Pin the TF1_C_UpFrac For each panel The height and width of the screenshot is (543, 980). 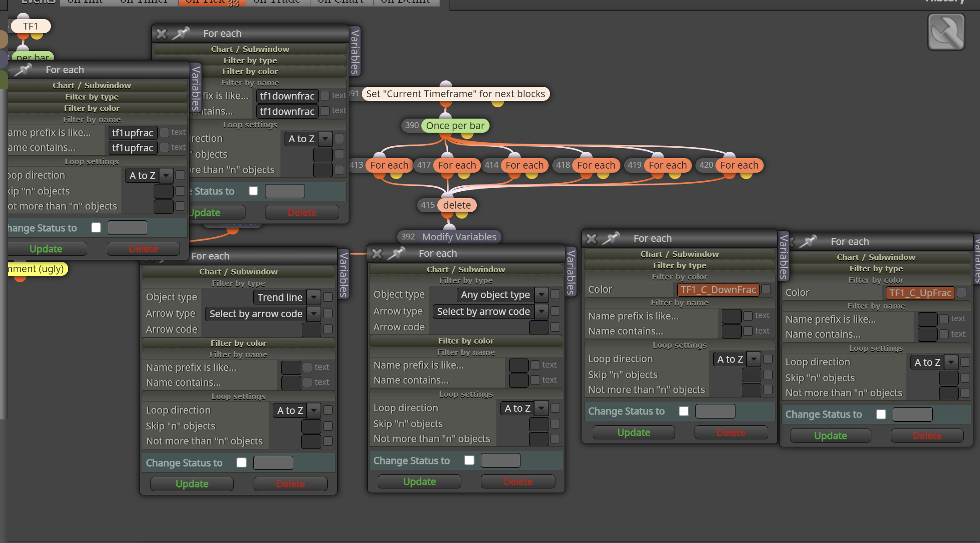pyautogui.click(x=809, y=241)
